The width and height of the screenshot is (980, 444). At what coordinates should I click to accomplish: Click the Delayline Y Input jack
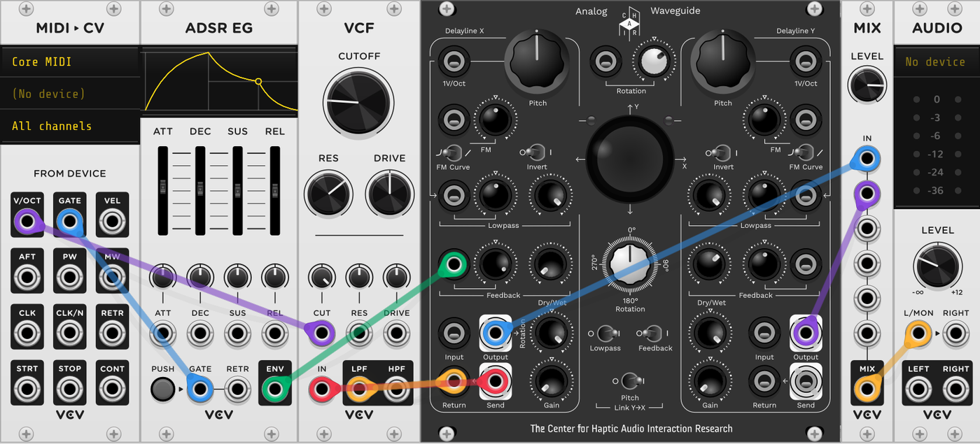pos(764,332)
